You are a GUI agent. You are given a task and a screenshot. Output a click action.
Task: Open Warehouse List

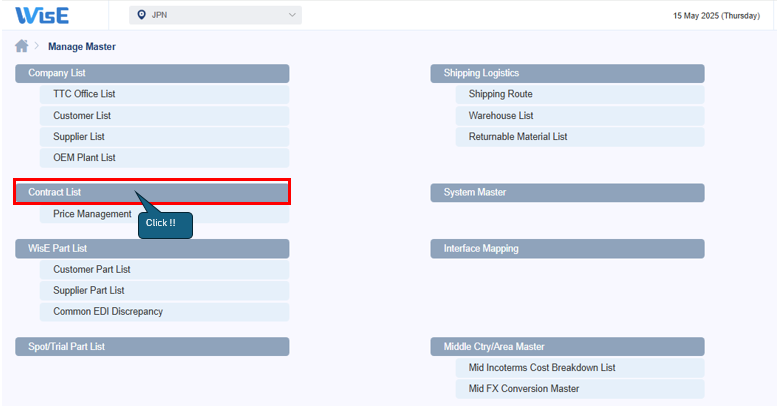(x=580, y=116)
